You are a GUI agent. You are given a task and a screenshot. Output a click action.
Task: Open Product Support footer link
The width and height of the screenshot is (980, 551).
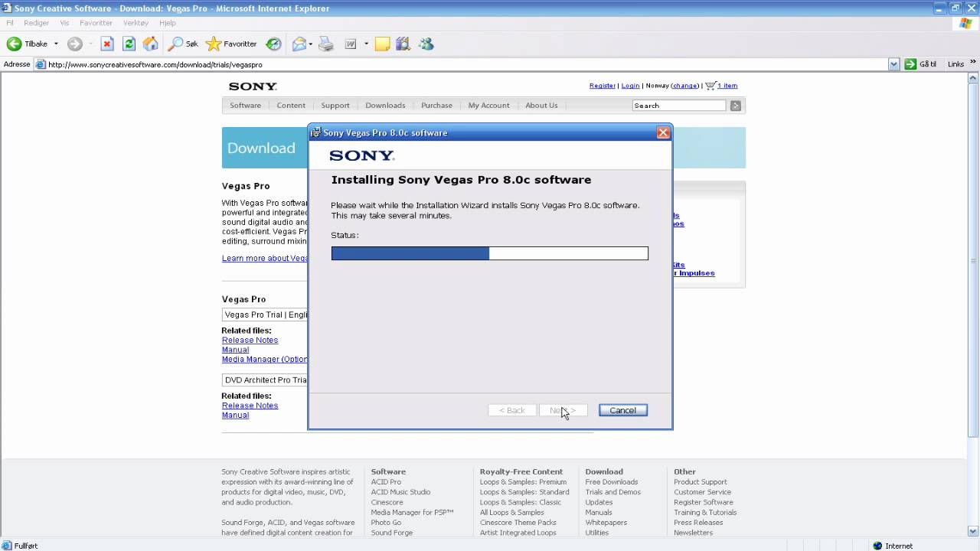(701, 482)
